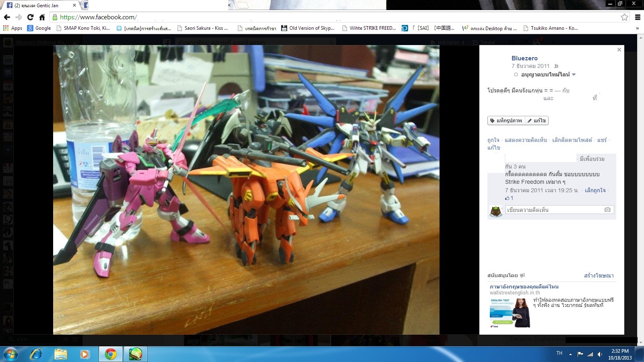This screenshot has height=362, width=644.
Task: Click the comment's thumbs-up like count
Action: pyautogui.click(x=509, y=198)
